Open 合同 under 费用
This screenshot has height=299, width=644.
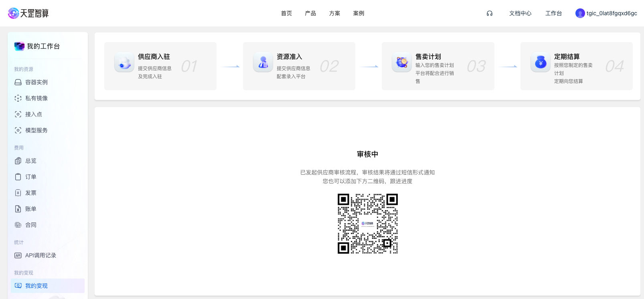coord(48,225)
